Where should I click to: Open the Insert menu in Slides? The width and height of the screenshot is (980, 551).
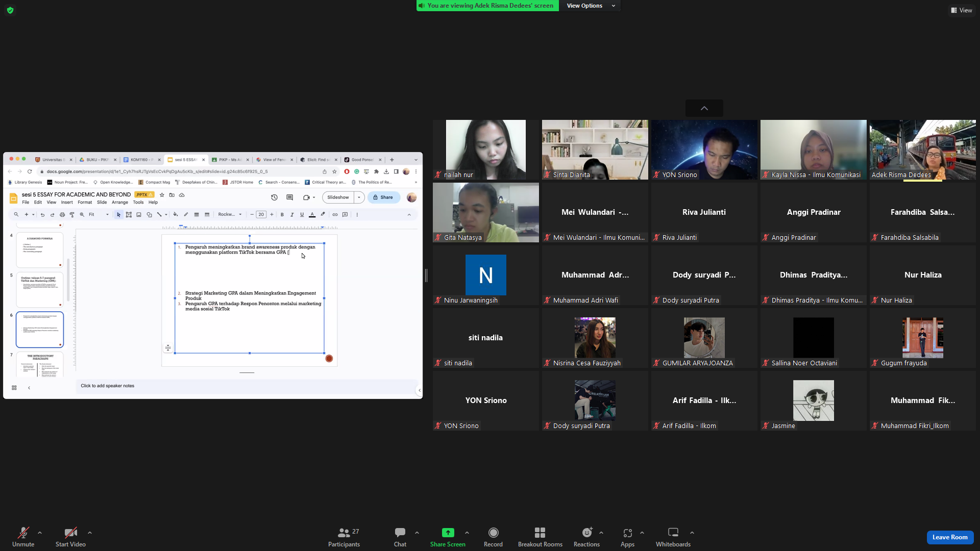67,203
